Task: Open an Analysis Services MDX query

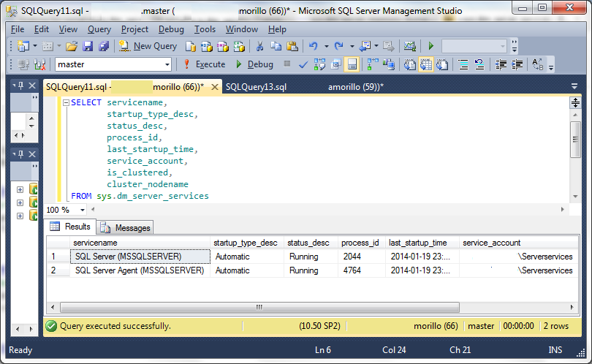Action: 207,46
